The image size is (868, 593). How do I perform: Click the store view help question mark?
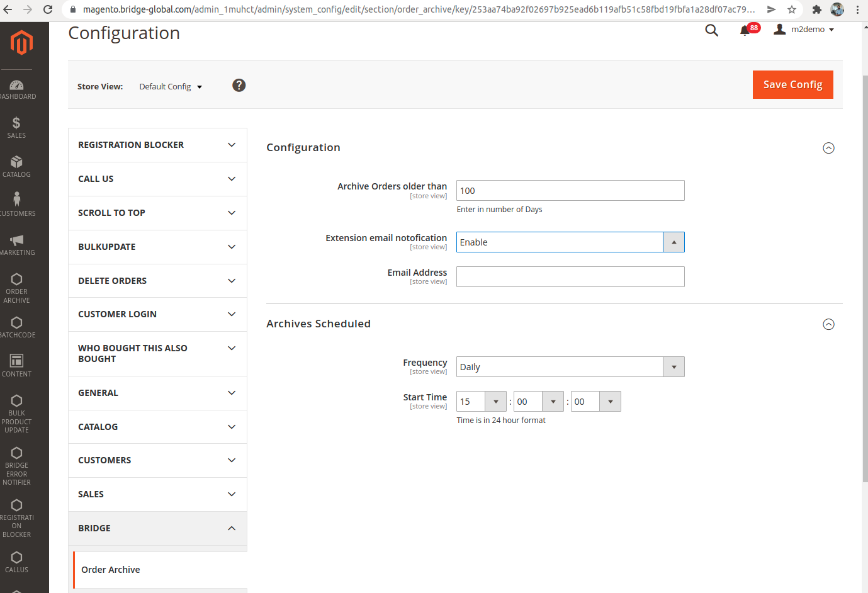coord(239,86)
